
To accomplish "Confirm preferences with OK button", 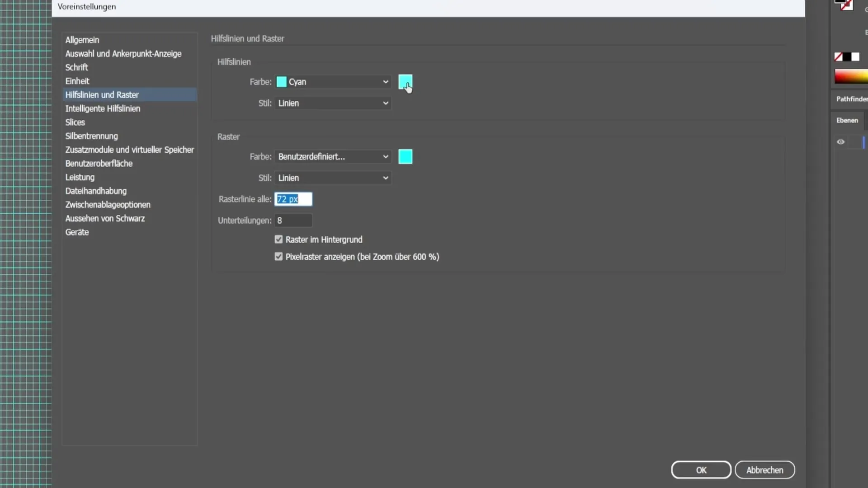I will [x=701, y=470].
